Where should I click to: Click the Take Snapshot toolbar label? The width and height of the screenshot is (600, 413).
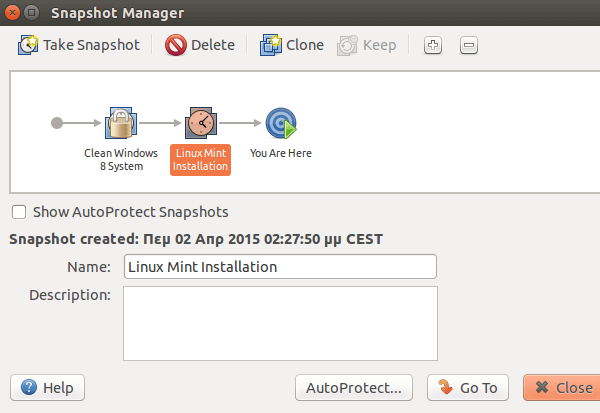(x=91, y=45)
